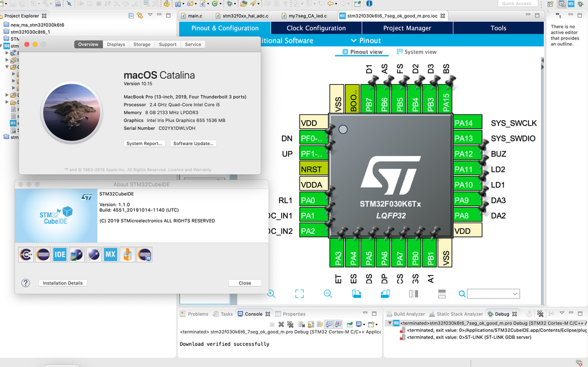This screenshot has height=367, width=588.
Task: Click the blue information icon in toolbar
Action: [x=369, y=4]
